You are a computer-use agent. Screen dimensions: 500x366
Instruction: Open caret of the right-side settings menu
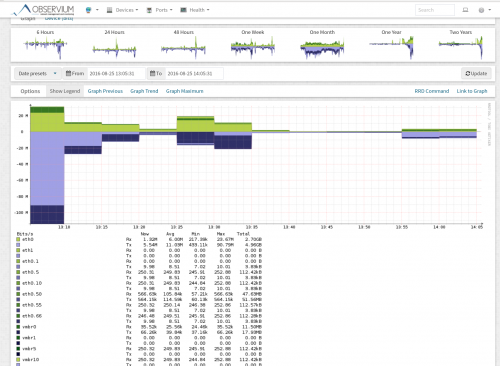click(x=490, y=10)
